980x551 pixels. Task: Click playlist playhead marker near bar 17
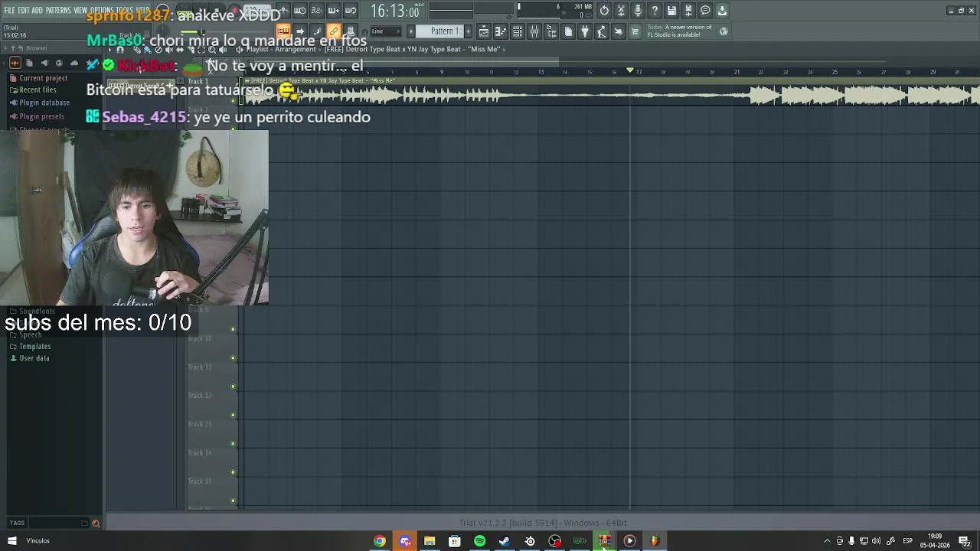[x=630, y=70]
